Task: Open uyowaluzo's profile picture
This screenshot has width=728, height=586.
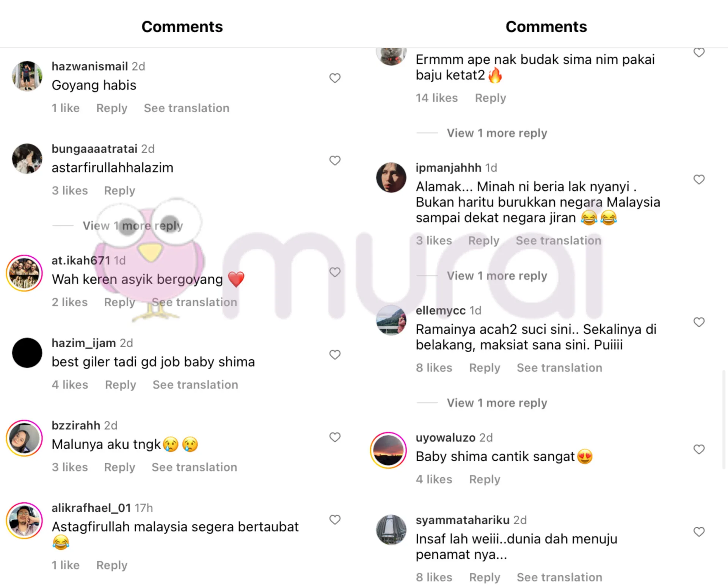Action: click(388, 450)
